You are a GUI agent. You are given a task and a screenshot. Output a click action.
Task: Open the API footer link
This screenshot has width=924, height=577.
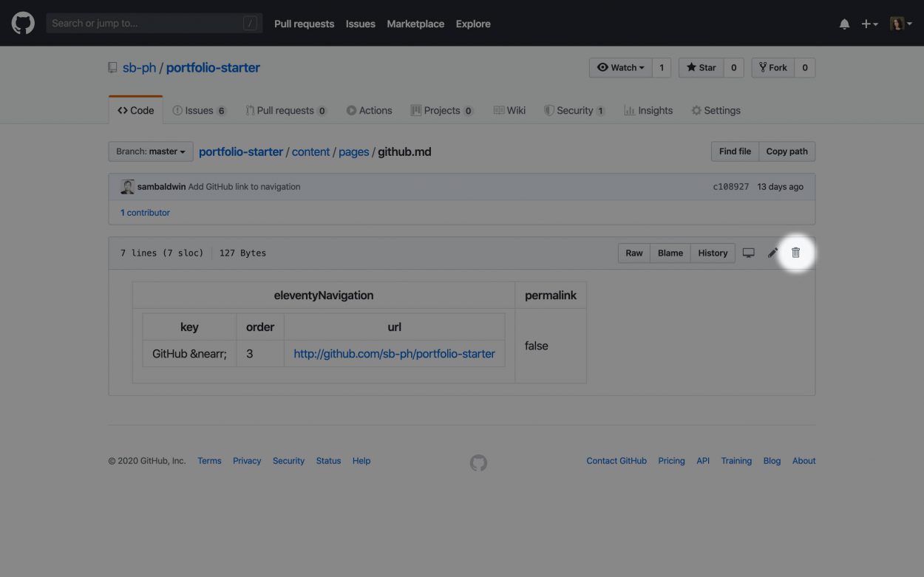[703, 461]
